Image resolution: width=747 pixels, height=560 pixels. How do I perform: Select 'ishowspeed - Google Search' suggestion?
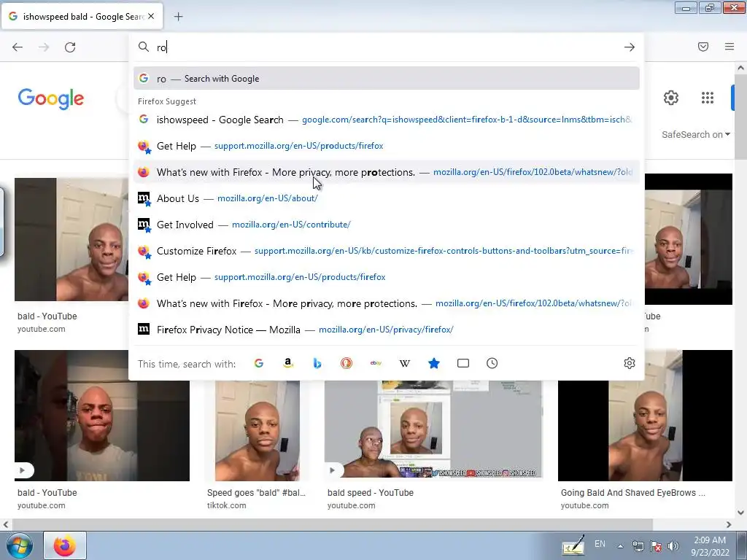tap(387, 120)
